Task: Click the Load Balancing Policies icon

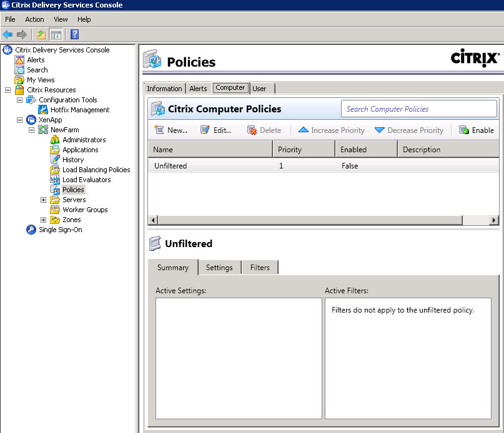Action: pos(55,170)
